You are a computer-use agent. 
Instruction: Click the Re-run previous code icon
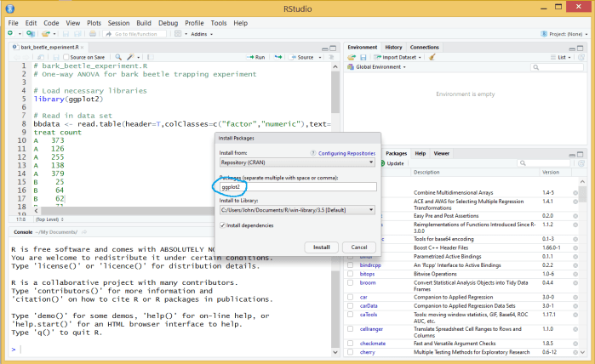pyautogui.click(x=278, y=57)
